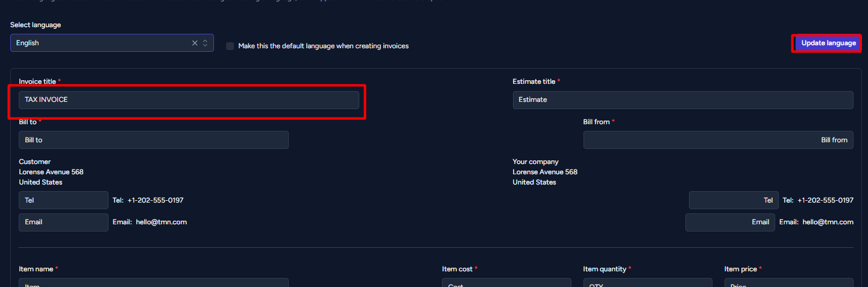
Task: Select the Bill from input field
Action: point(719,140)
